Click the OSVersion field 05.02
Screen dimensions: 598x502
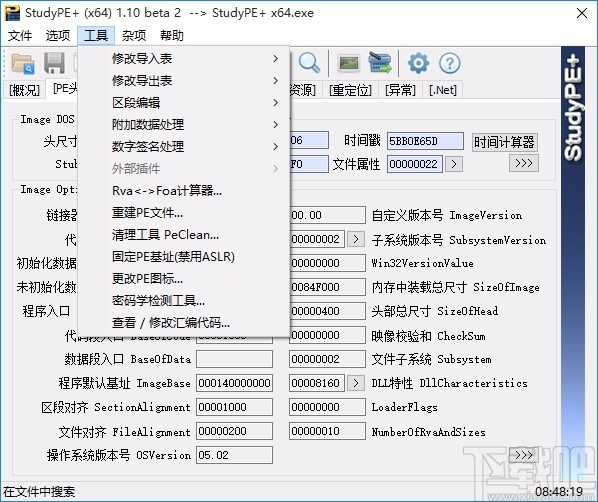[235, 455]
